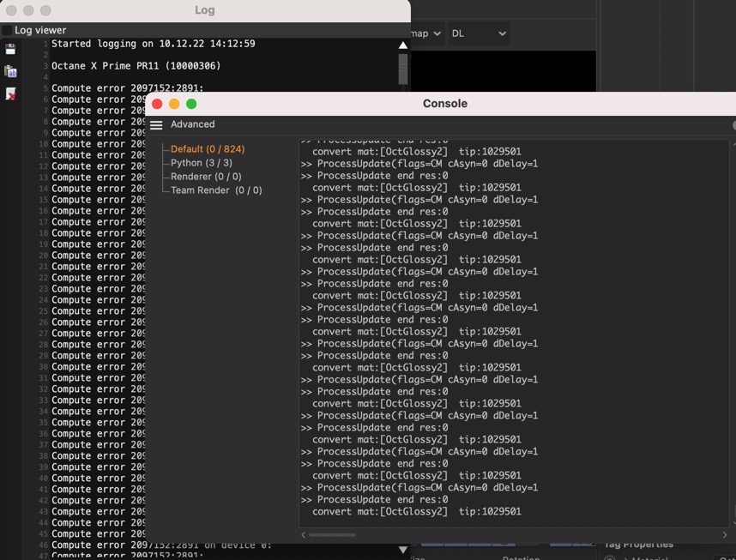Toggle the Log viewer checkbox
The image size is (736, 560).
7,31
